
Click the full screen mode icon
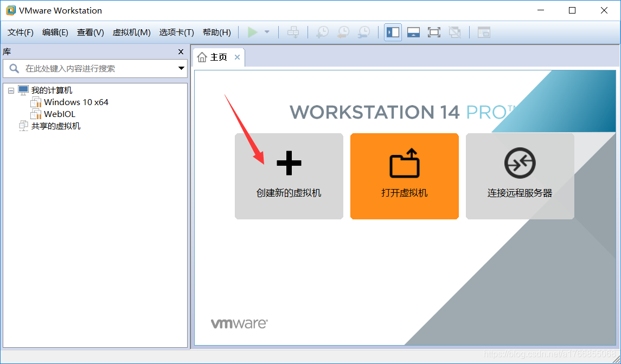pyautogui.click(x=434, y=32)
